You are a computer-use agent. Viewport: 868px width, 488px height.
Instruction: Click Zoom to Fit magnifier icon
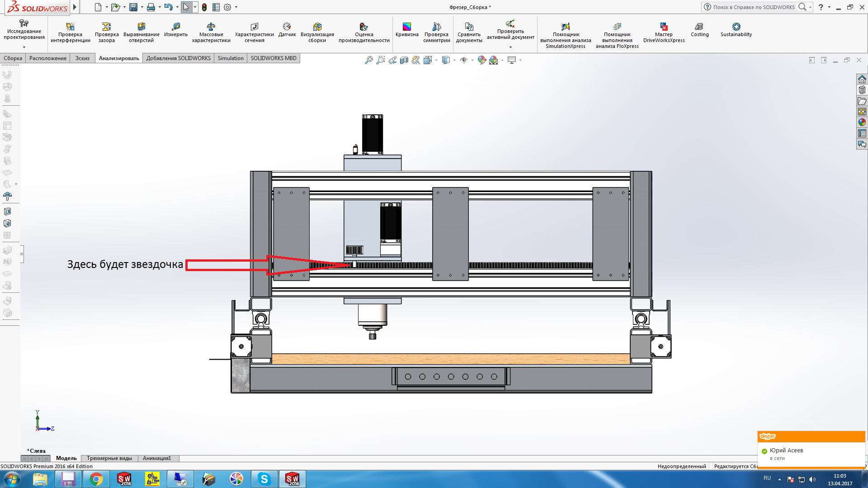point(369,60)
